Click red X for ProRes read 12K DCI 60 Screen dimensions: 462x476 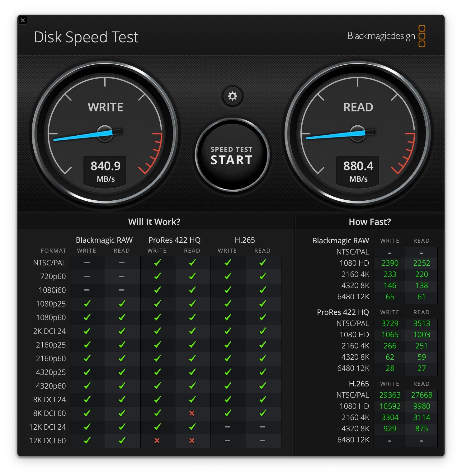click(x=192, y=441)
